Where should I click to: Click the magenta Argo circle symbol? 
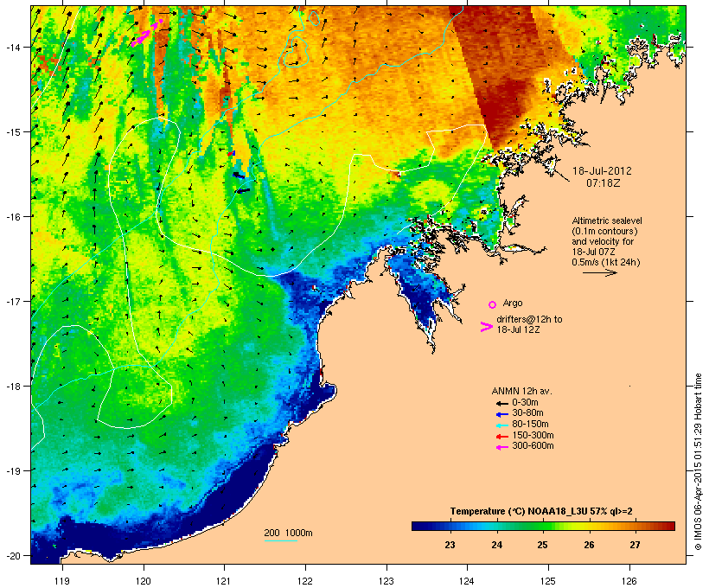[493, 304]
